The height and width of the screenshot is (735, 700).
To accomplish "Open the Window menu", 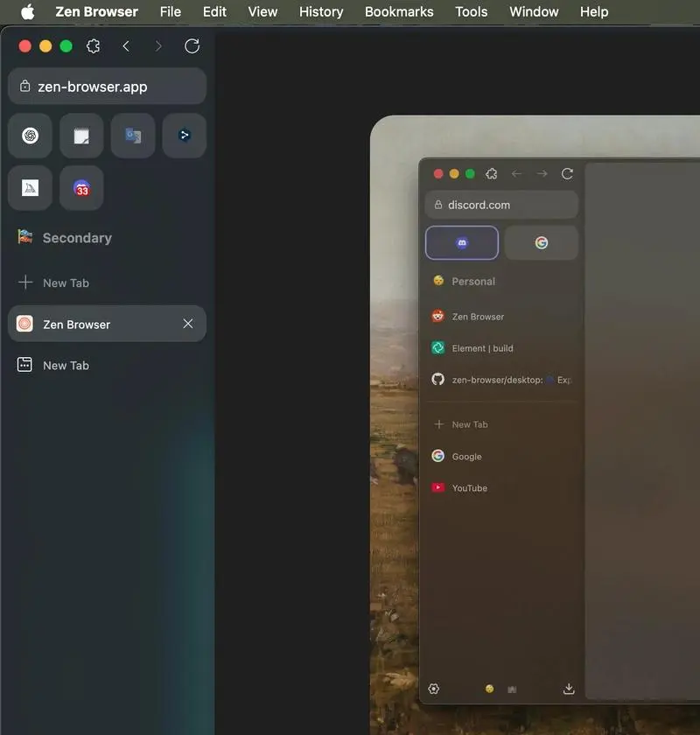I will click(x=534, y=11).
